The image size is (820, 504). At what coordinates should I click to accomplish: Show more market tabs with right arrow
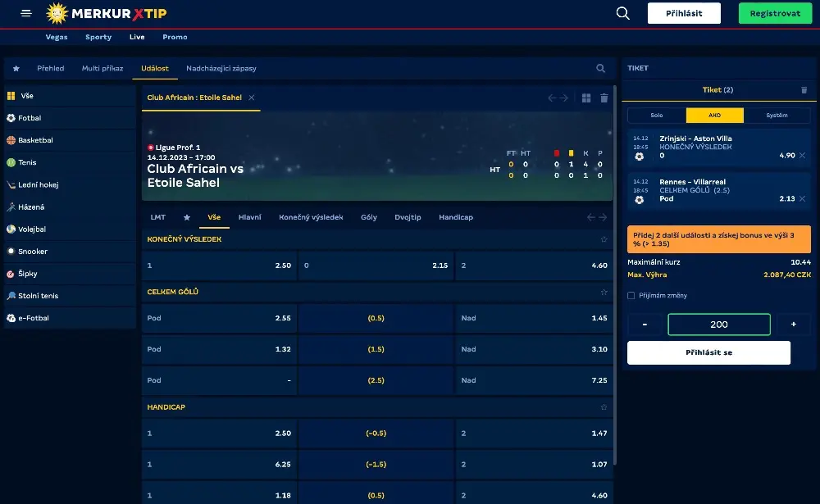point(603,217)
